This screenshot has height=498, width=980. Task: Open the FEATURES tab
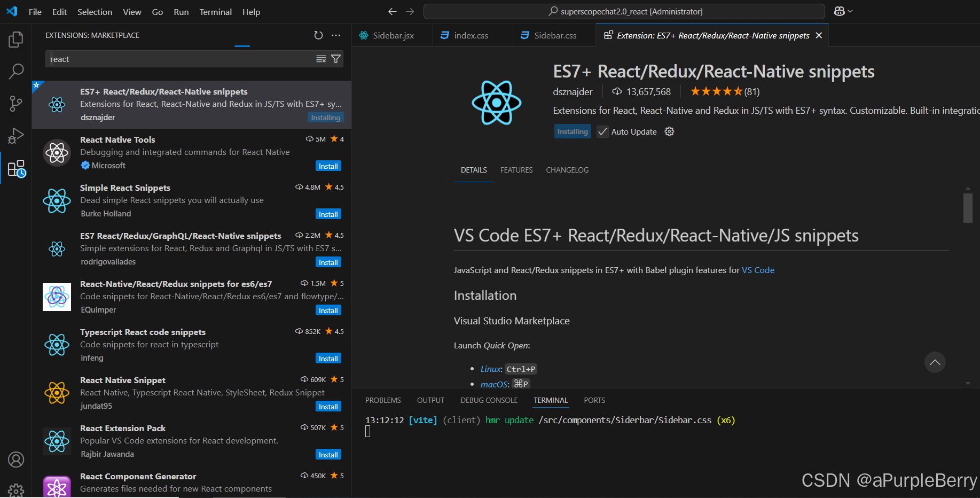click(516, 170)
